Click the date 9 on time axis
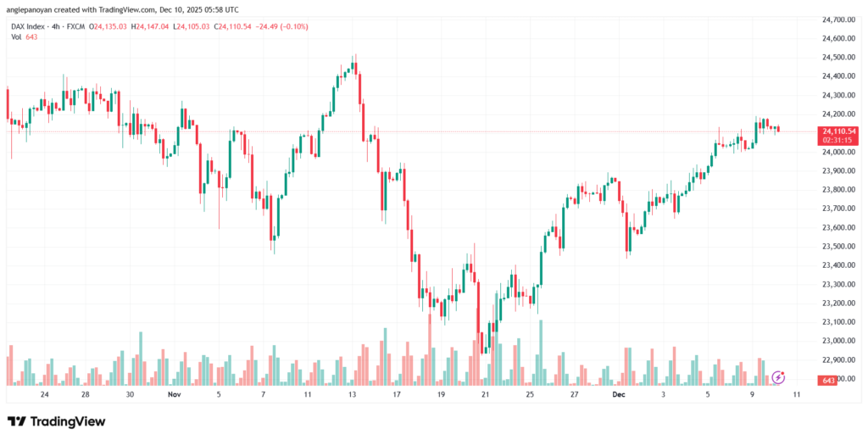Screen dimensions: 868x440 pyautogui.click(x=750, y=394)
